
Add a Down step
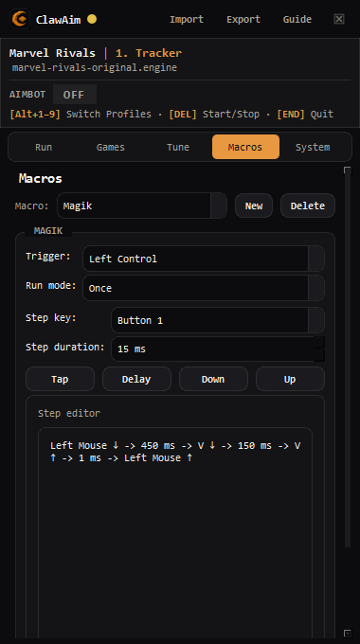point(213,379)
